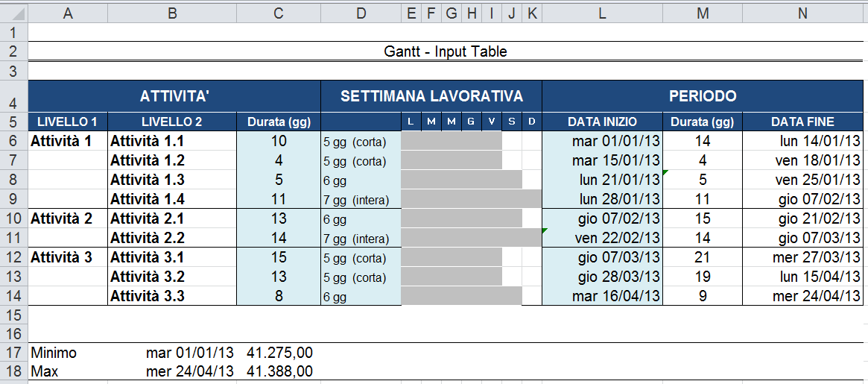
Task: Click the select-all corner of the sheet
Action: pyautogui.click(x=13, y=13)
